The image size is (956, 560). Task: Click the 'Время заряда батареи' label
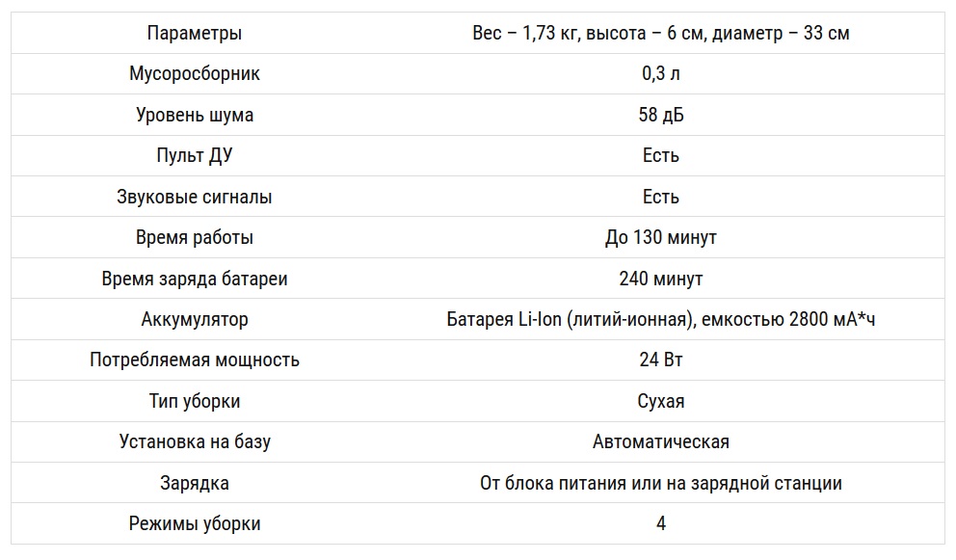(x=195, y=279)
